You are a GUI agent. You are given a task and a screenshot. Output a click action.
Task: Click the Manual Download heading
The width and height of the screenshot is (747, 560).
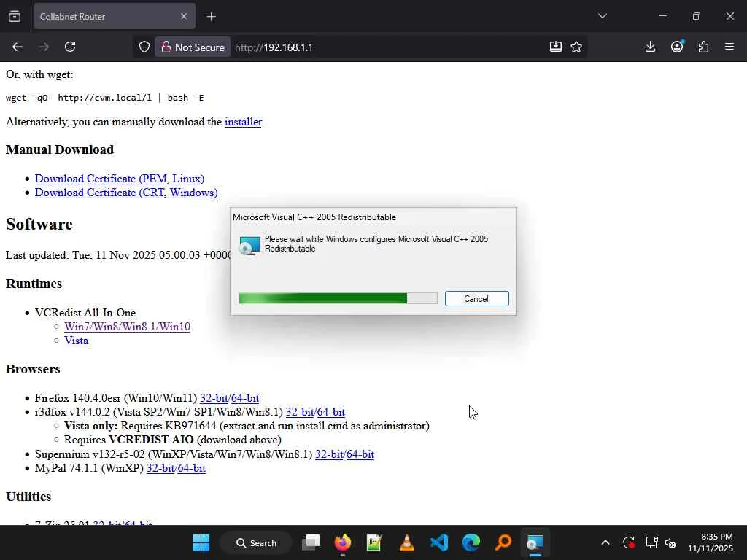[60, 149]
